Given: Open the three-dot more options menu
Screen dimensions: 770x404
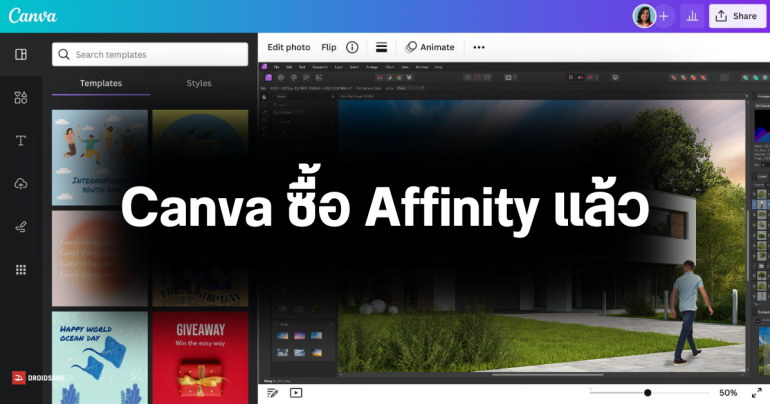Looking at the screenshot, I should click(x=479, y=47).
